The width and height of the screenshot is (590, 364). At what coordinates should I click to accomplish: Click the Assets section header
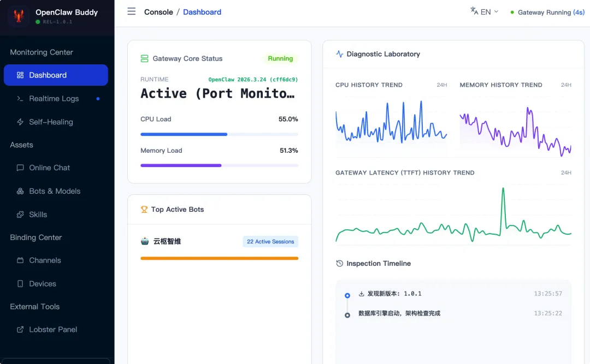pos(21,145)
